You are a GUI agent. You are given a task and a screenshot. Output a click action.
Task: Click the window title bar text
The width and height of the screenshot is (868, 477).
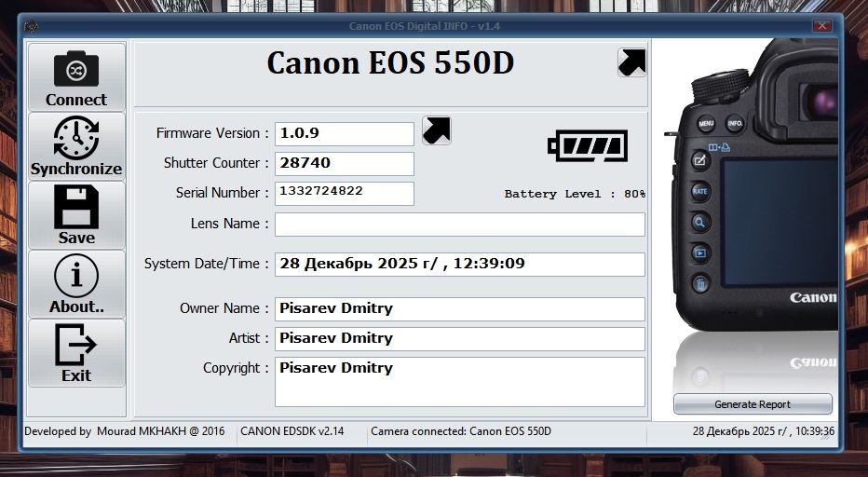tap(425, 26)
